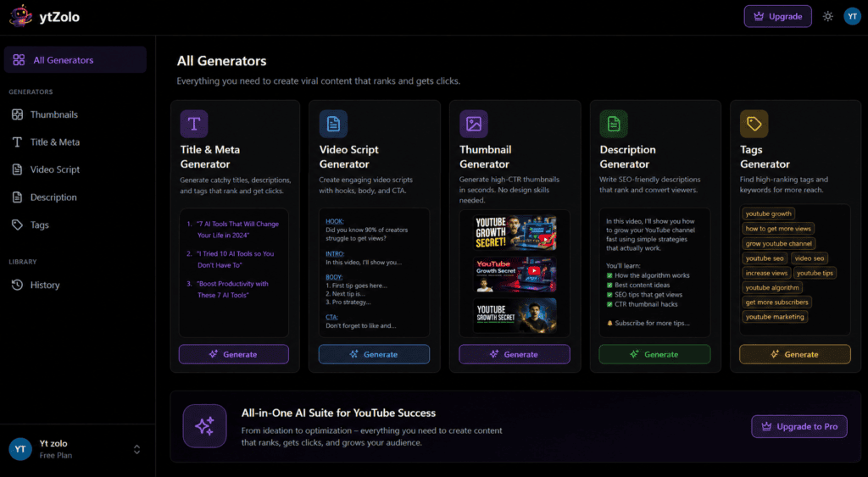Click the Title & Meta T sidebar icon
The height and width of the screenshot is (477, 868).
coord(17,142)
